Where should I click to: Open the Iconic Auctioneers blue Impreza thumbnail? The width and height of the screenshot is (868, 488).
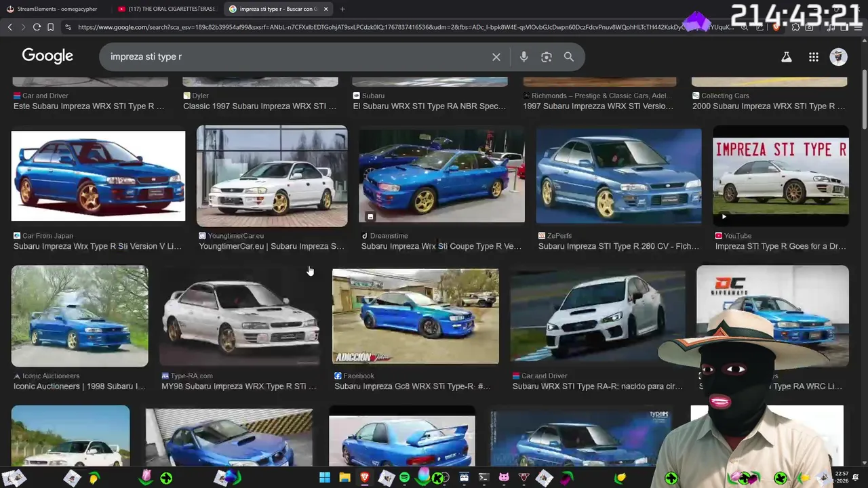coord(80,316)
